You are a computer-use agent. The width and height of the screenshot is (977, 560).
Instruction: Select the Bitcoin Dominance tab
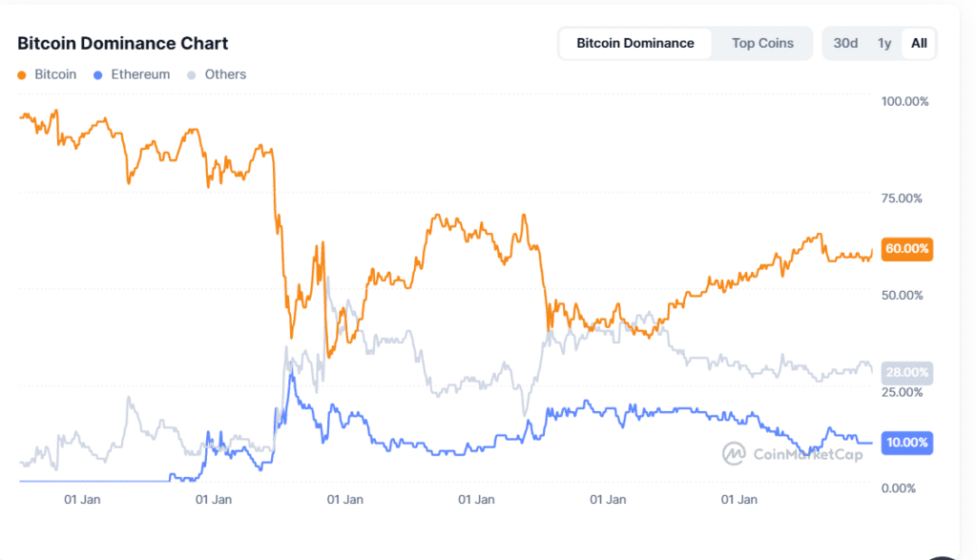click(634, 43)
